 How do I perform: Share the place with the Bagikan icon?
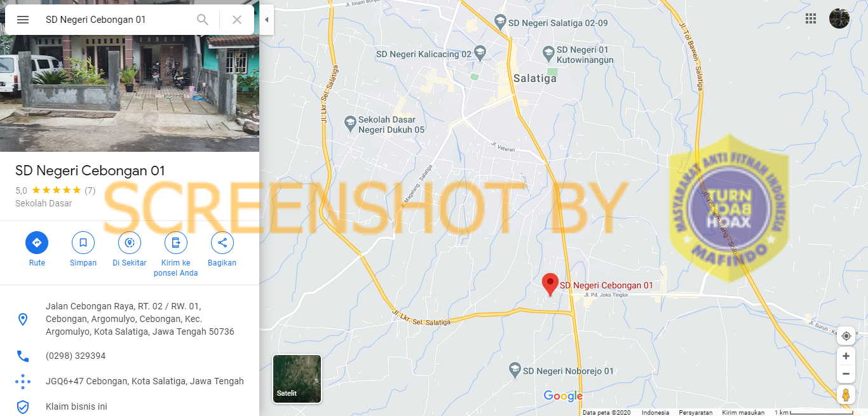click(x=222, y=243)
